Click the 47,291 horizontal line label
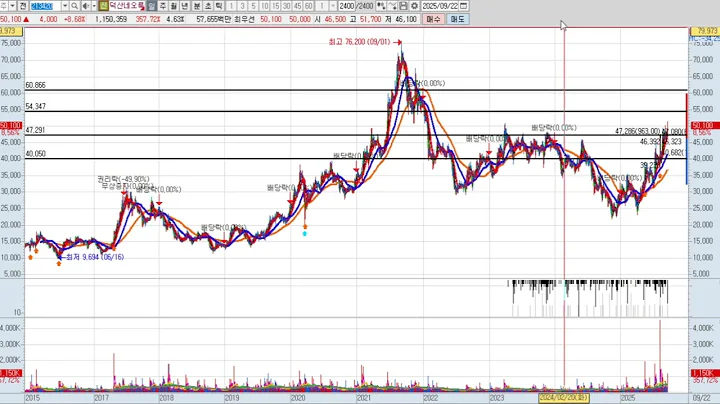This screenshot has width=720, height=404. click(35, 130)
